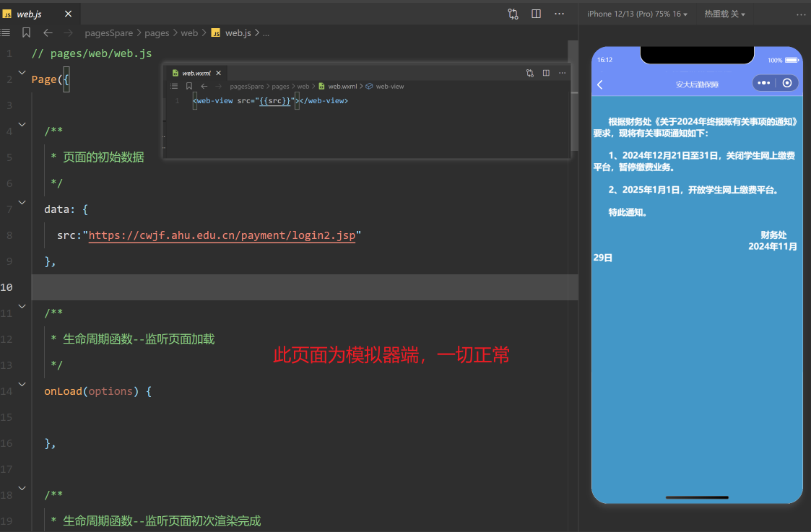Image resolution: width=811 pixels, height=532 pixels.
Task: Open source control compare icon in web.js editor
Action: pos(513,14)
